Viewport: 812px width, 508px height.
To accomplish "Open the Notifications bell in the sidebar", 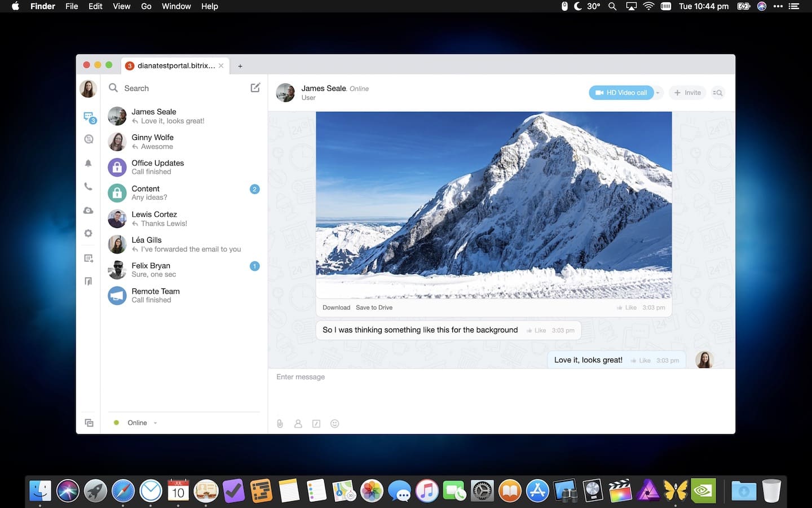I will click(89, 163).
